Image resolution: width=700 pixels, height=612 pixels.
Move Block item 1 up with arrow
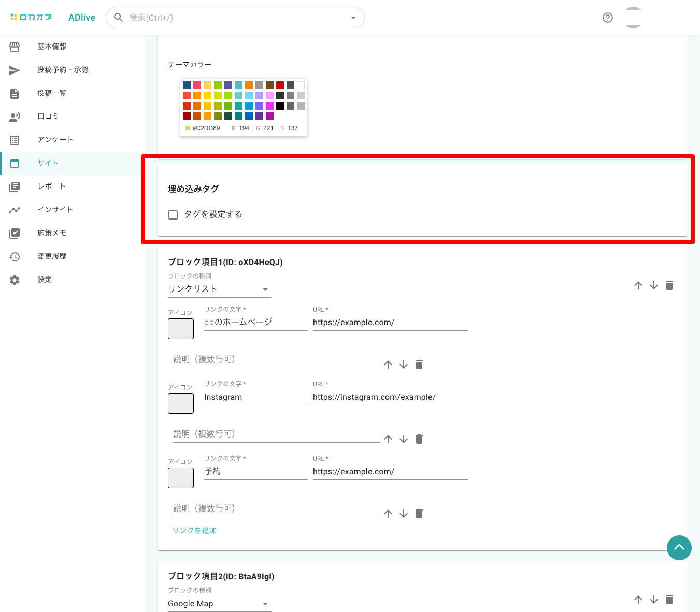(x=638, y=285)
